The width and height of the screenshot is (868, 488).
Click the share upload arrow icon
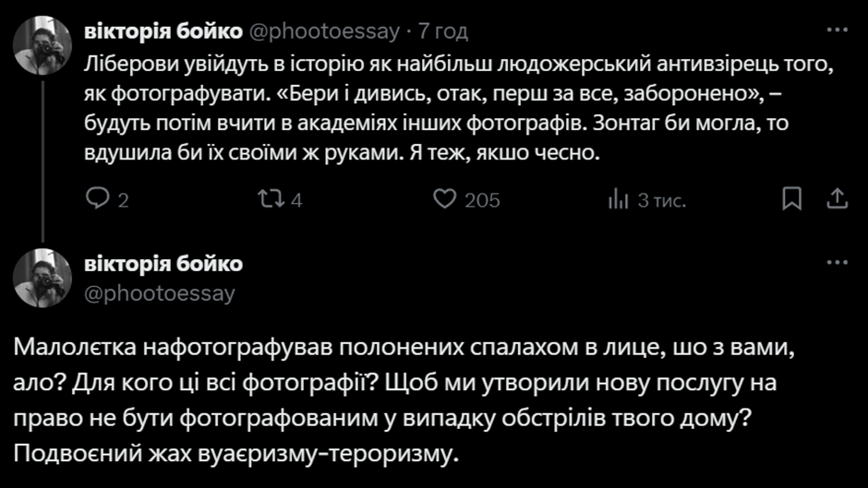pyautogui.click(x=836, y=199)
